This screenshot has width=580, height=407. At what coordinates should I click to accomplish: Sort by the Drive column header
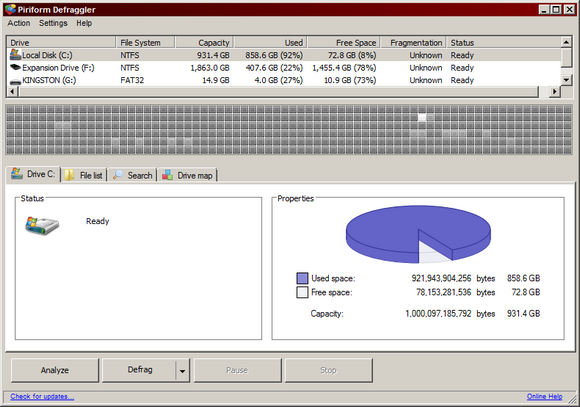point(61,43)
